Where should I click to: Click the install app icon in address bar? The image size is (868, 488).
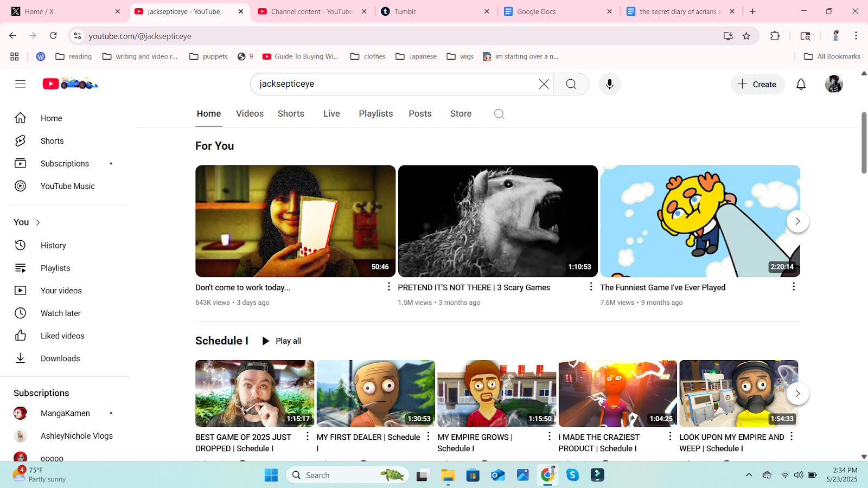coord(728,36)
